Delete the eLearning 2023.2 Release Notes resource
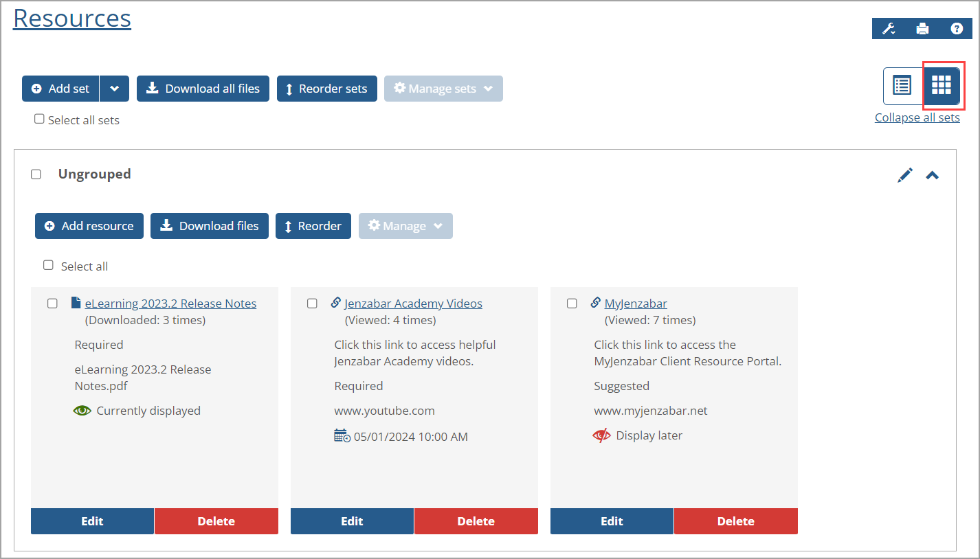The width and height of the screenshot is (980, 559). click(x=216, y=521)
